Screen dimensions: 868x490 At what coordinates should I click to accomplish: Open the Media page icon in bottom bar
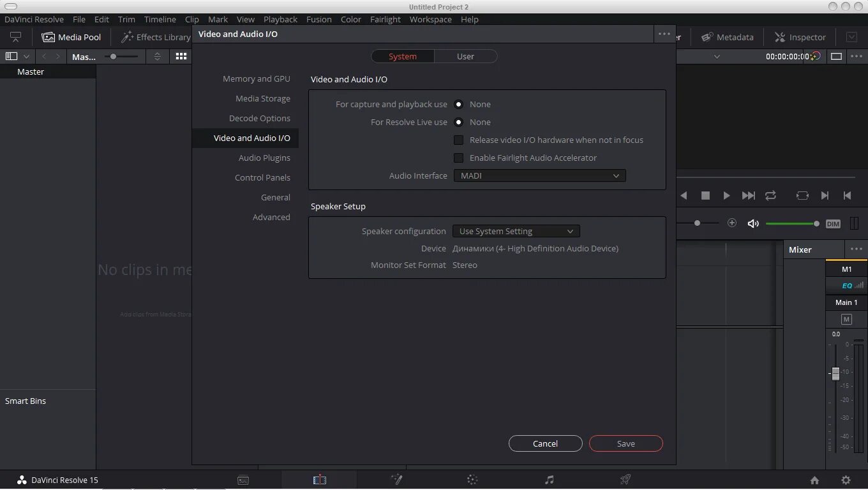coord(243,480)
